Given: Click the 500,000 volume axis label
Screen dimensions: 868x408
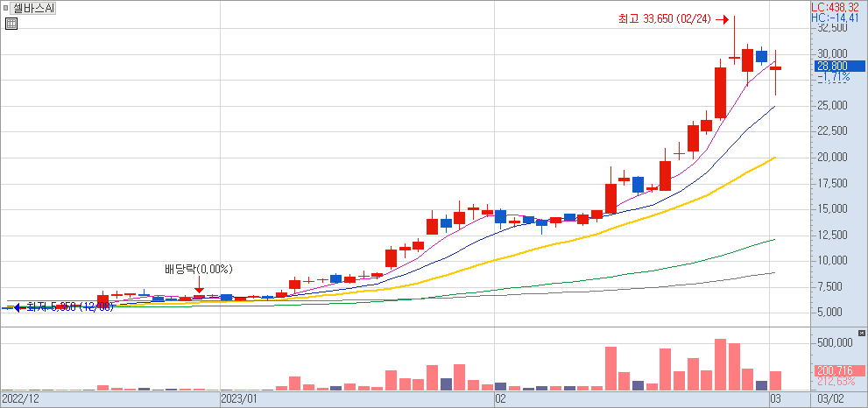Looking at the screenshot, I should click(834, 343).
